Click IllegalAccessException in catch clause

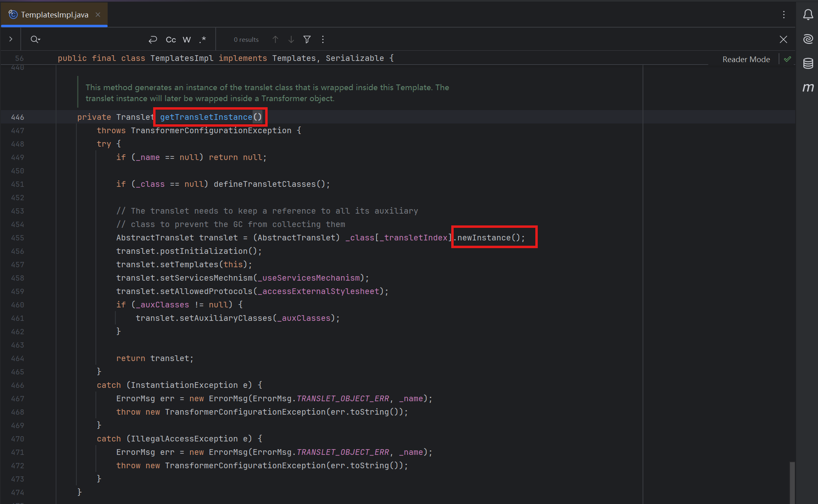coord(184,439)
